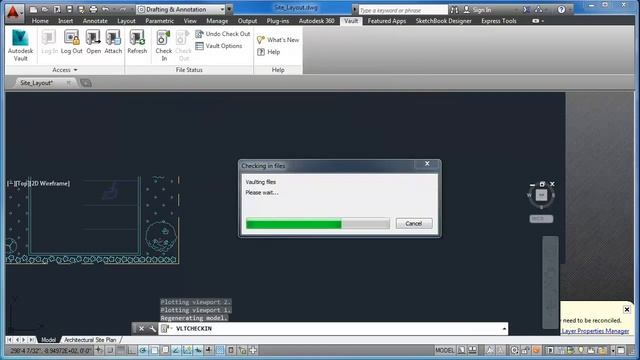Toggle Object Snap Tracking in status bar
This screenshot has width=640, height=360.
176,350
